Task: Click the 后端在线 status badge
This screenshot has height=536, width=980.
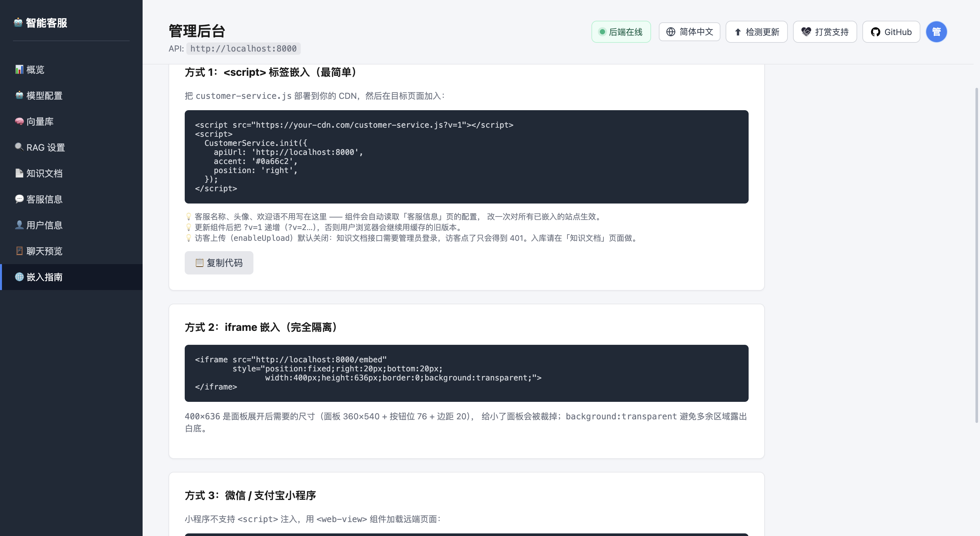Action: (621, 32)
